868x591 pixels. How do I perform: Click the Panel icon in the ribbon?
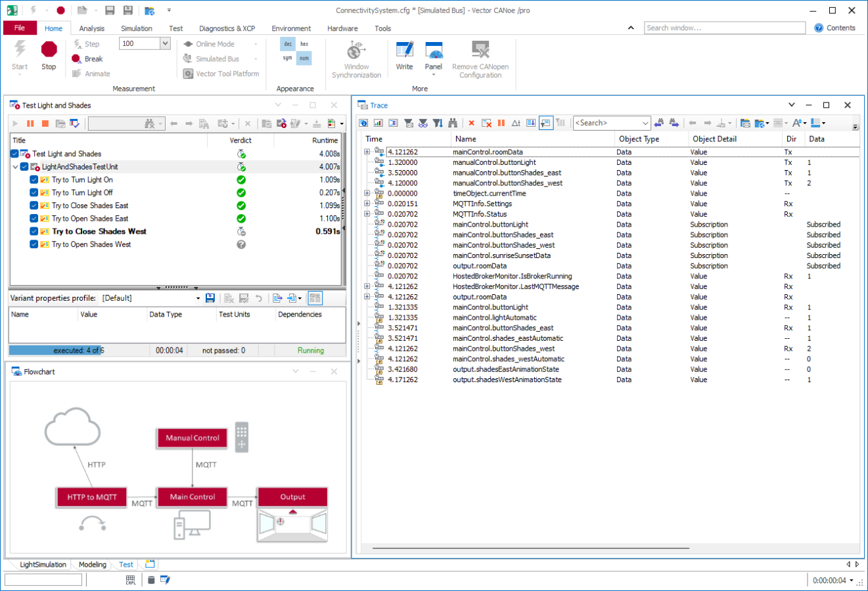coord(434,50)
